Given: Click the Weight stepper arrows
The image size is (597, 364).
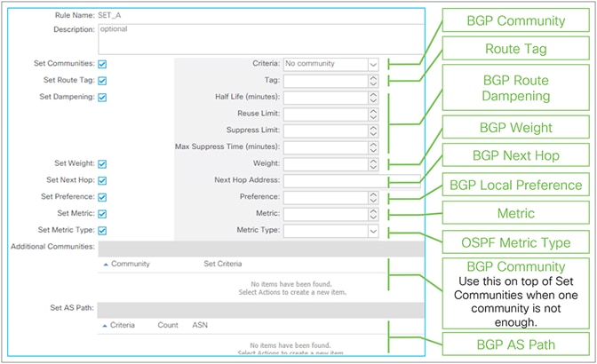Looking at the screenshot, I should (373, 164).
